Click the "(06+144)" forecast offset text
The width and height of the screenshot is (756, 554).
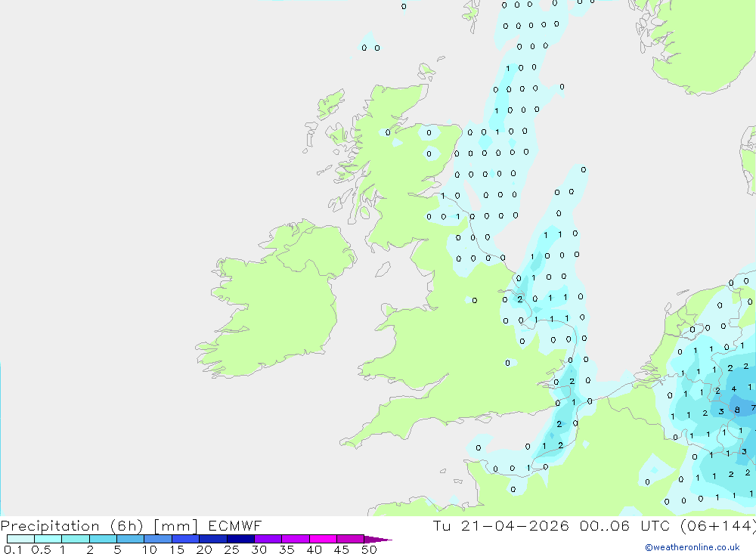718,526
